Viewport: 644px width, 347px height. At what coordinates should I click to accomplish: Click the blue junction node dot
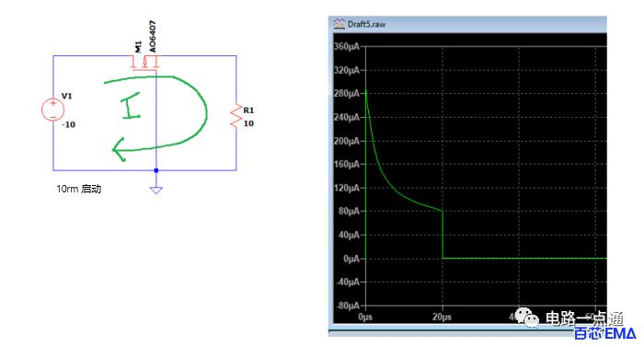point(156,170)
